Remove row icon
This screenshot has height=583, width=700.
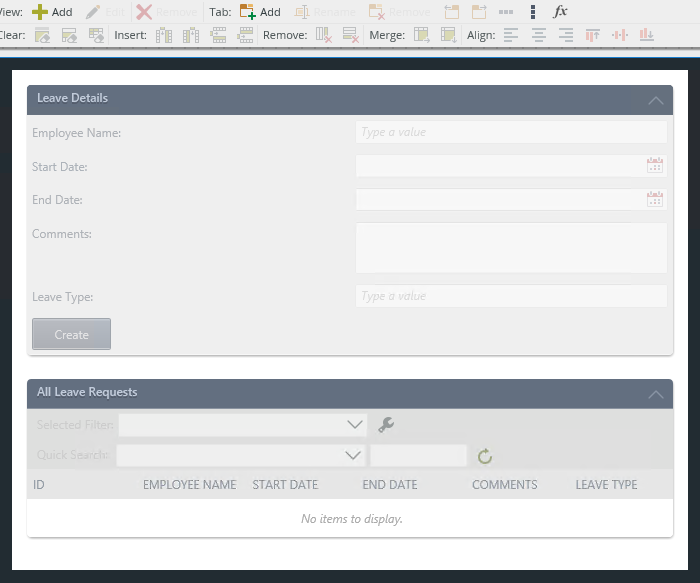tap(351, 35)
